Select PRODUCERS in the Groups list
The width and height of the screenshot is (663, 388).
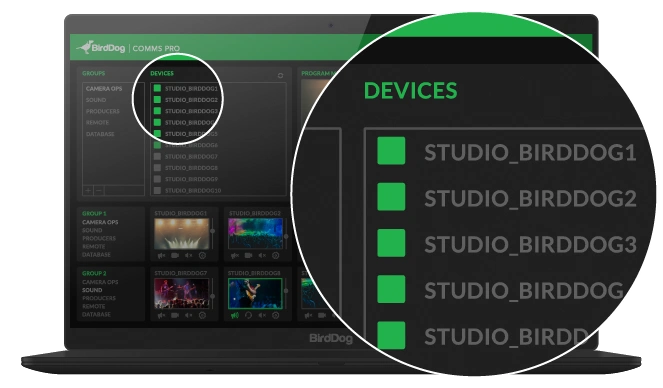click(x=103, y=111)
